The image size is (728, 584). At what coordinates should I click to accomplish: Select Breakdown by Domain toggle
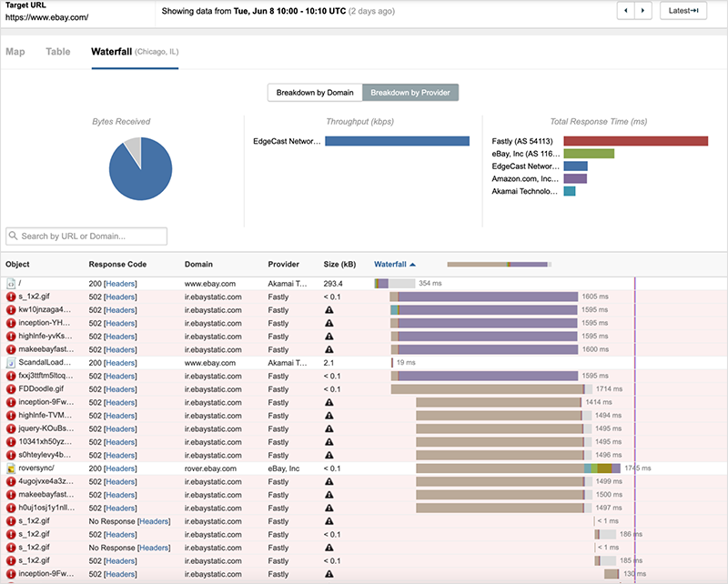coord(315,93)
